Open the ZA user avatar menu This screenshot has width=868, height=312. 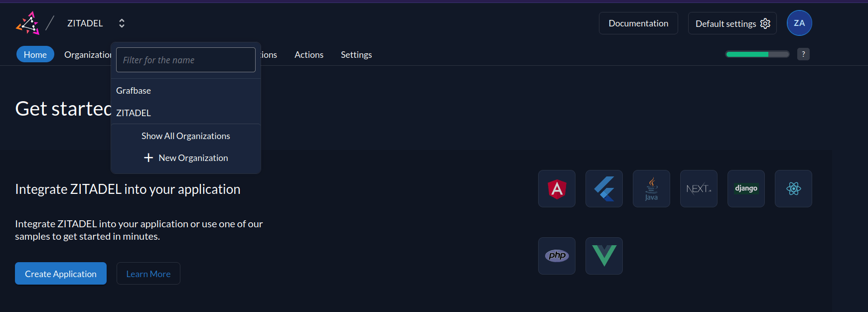pos(799,23)
